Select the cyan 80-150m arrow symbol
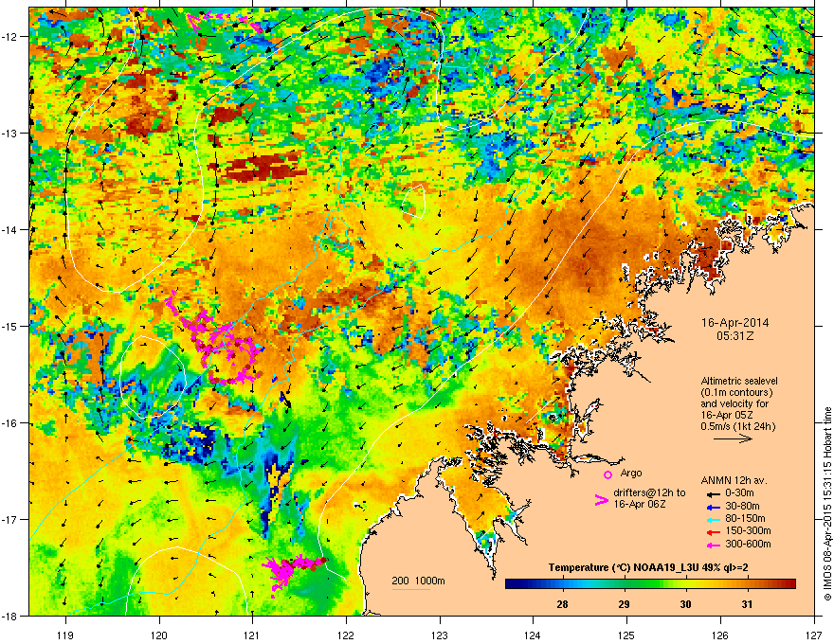 coord(712,519)
